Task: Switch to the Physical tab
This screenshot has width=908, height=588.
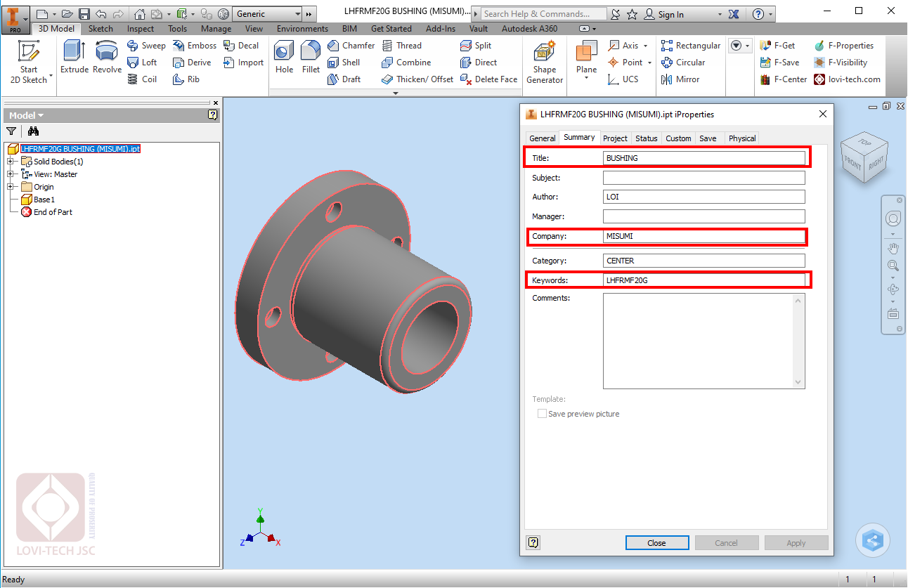Action: 741,138
